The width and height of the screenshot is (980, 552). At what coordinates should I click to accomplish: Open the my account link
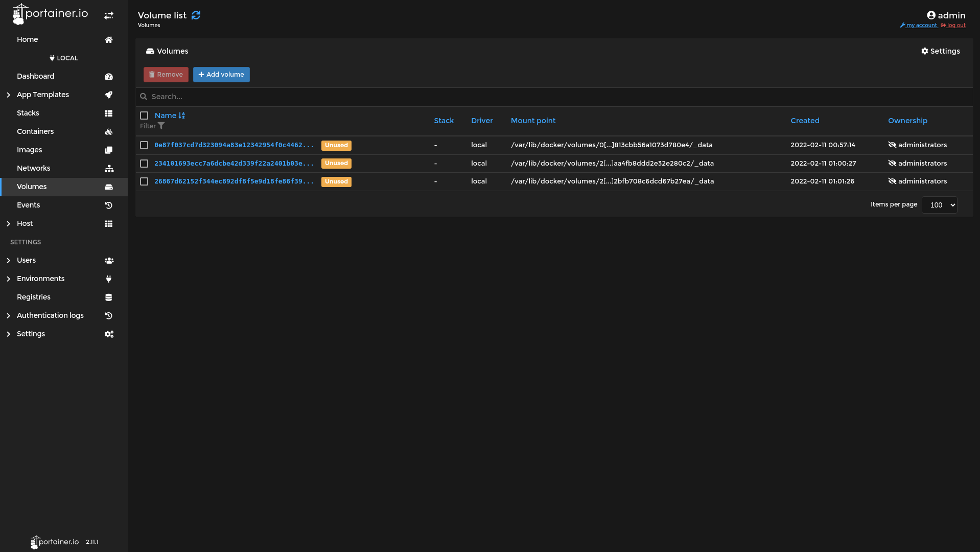click(919, 25)
